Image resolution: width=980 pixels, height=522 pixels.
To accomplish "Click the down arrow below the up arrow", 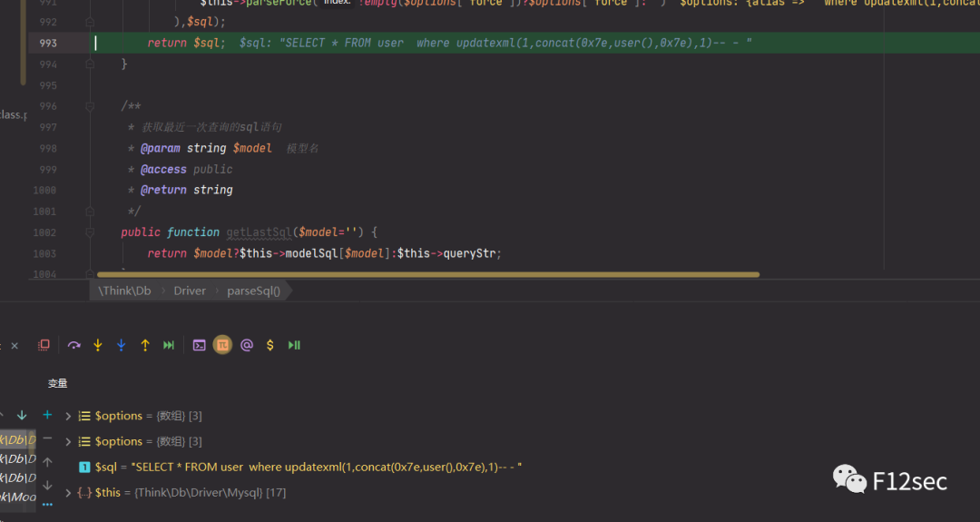I will (x=47, y=485).
